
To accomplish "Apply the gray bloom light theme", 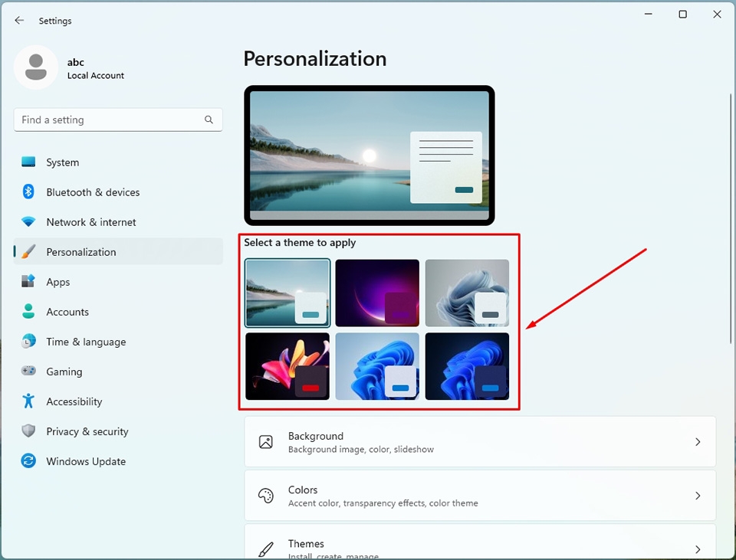I will (x=467, y=293).
